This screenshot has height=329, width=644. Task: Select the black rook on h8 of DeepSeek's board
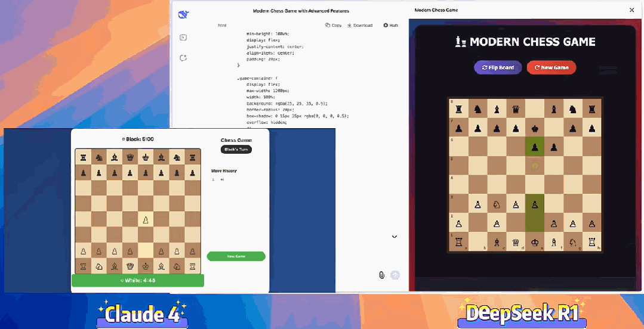coord(591,108)
